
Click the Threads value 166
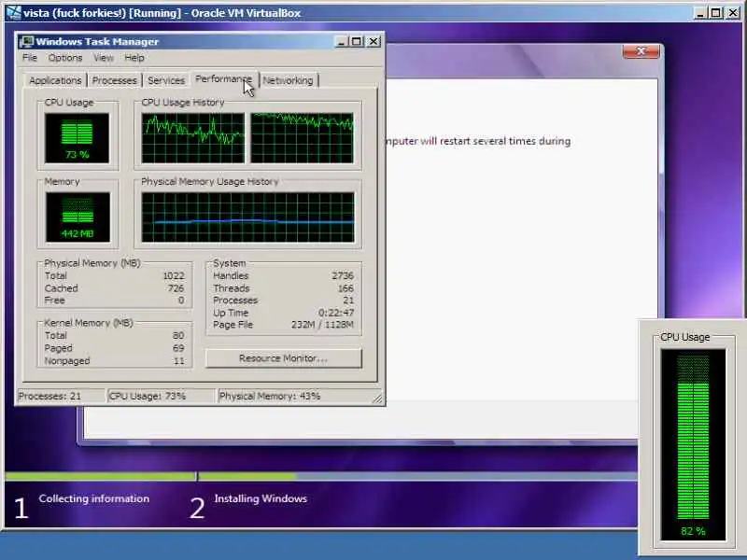click(x=345, y=288)
